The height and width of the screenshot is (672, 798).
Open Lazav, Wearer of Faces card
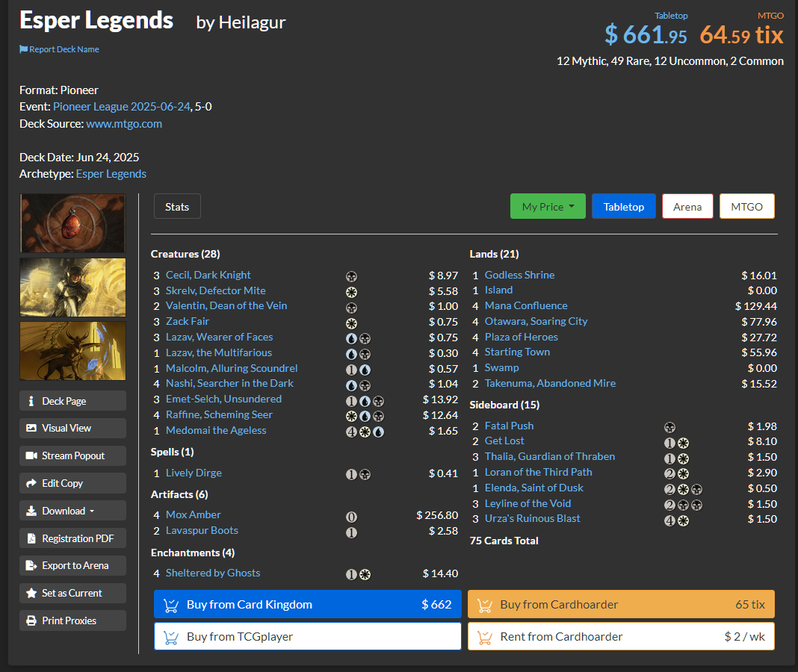(220, 337)
